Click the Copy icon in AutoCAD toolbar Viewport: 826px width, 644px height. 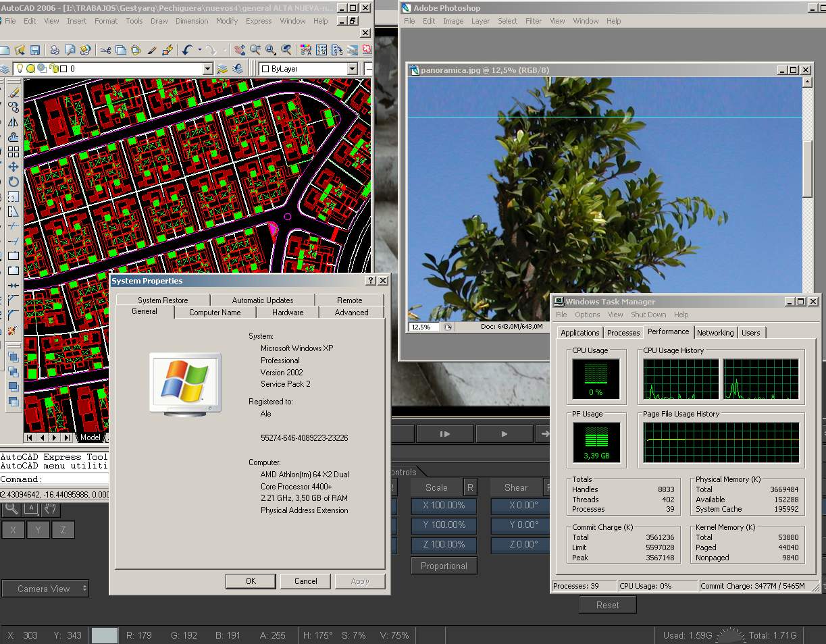(120, 50)
